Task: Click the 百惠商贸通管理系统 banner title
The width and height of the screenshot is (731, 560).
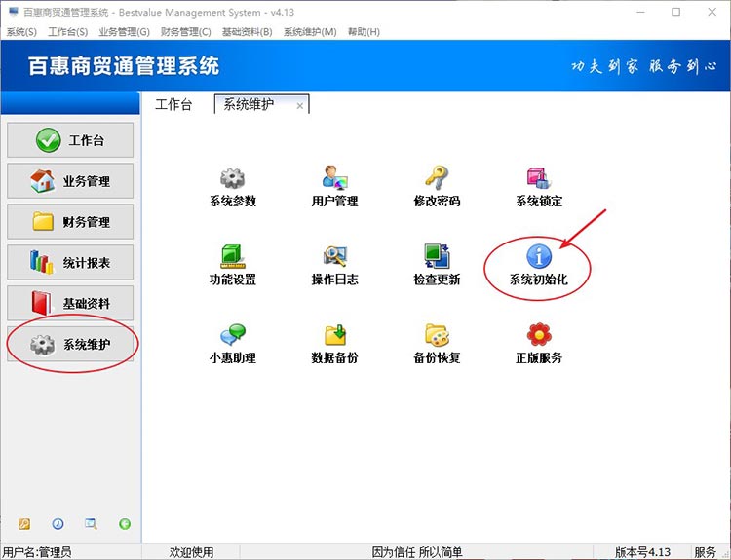Action: tap(124, 65)
